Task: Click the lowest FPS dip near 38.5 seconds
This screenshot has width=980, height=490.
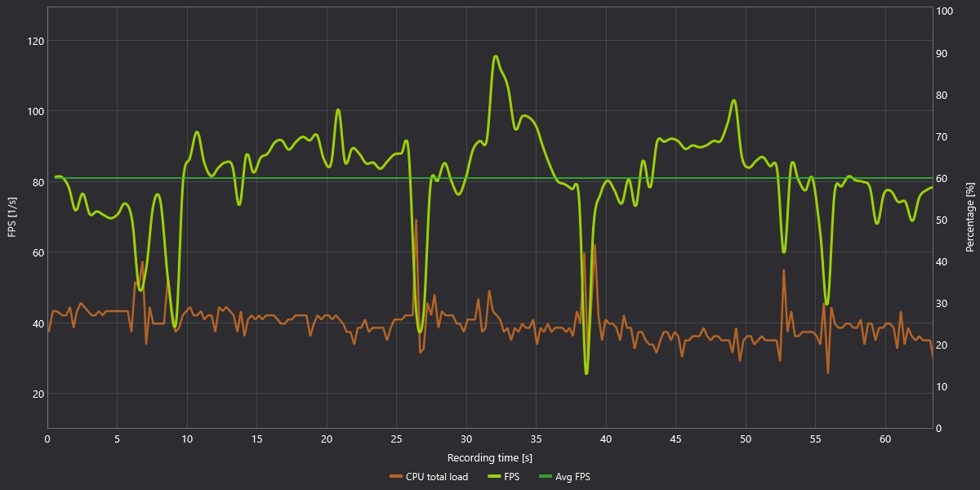Action: click(x=586, y=373)
